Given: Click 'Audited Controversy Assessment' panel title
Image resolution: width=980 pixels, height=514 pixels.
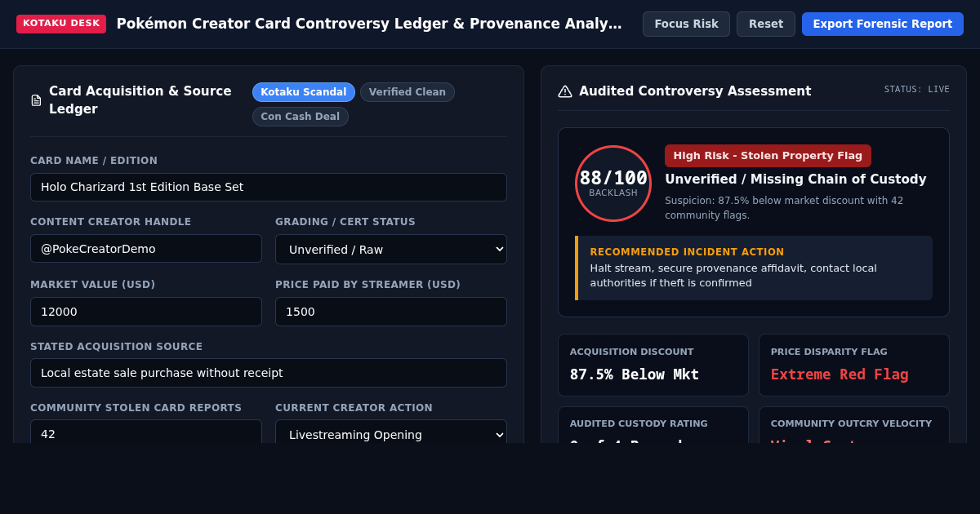Looking at the screenshot, I should (x=695, y=91).
